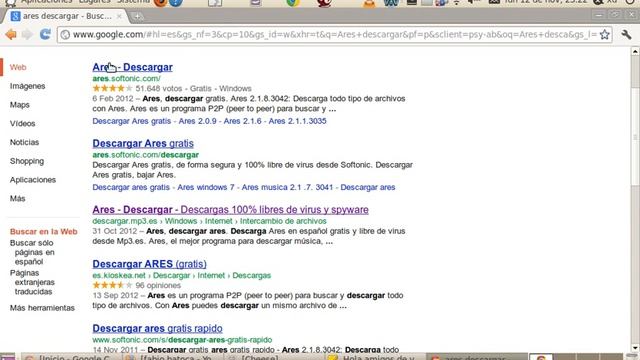Image resolution: width=640 pixels, height=360 pixels.
Task: Select the 'ares descargar - Busc...' tab
Action: (65, 16)
